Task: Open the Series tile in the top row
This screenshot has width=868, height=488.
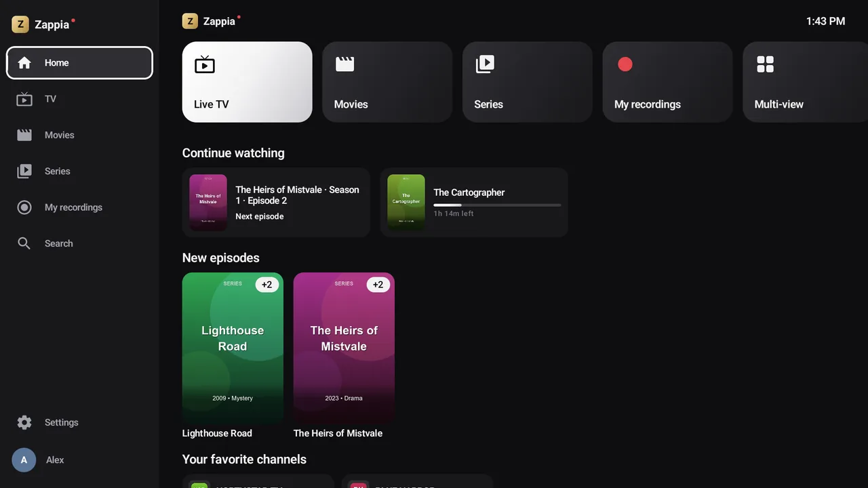Action: click(x=528, y=82)
